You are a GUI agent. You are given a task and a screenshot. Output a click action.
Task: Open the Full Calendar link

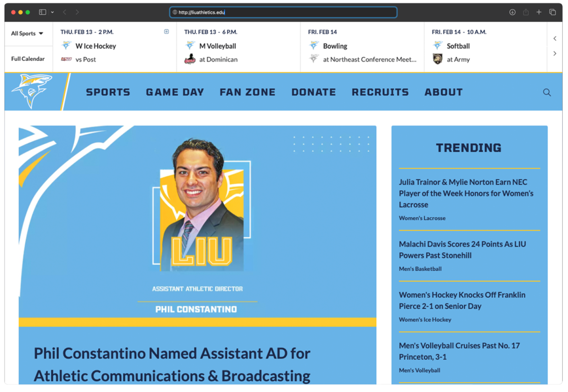click(x=28, y=59)
